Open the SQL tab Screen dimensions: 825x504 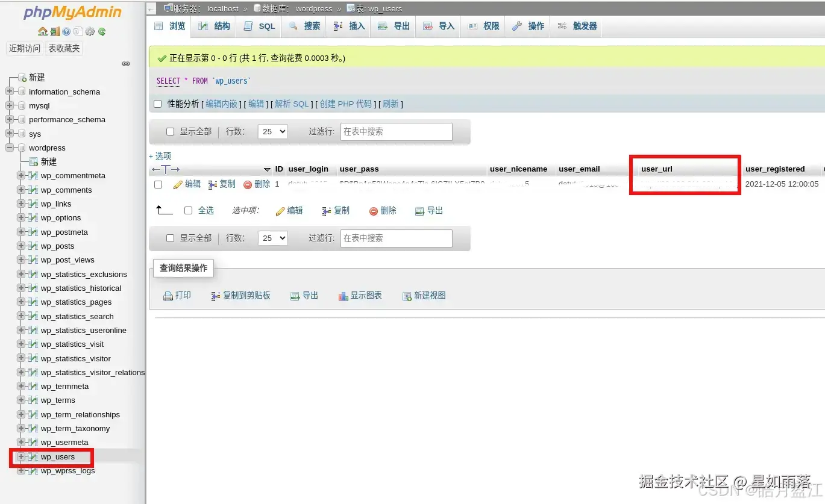(x=260, y=26)
